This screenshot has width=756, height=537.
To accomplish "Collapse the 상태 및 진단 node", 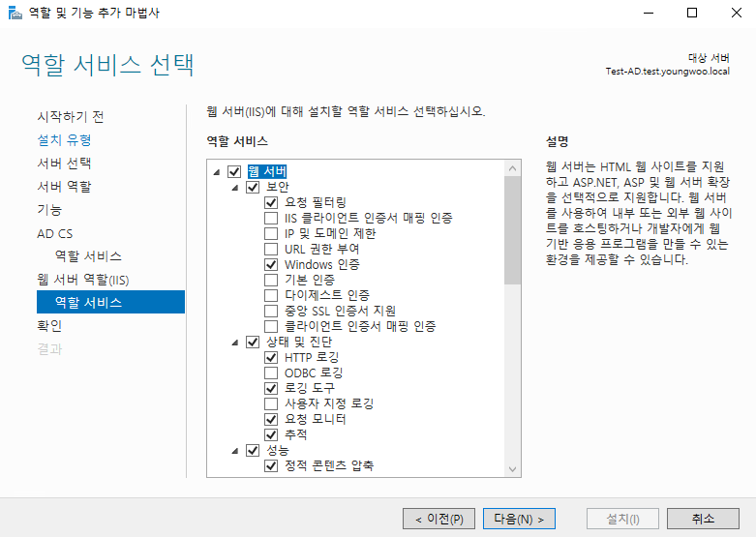I will [x=235, y=343].
